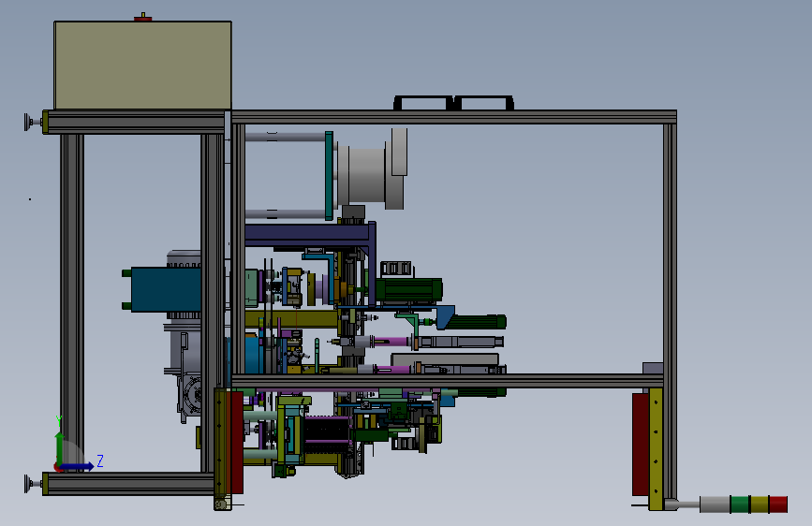
Task: Select the teal vertical plate beside the spool
Action: (329, 176)
